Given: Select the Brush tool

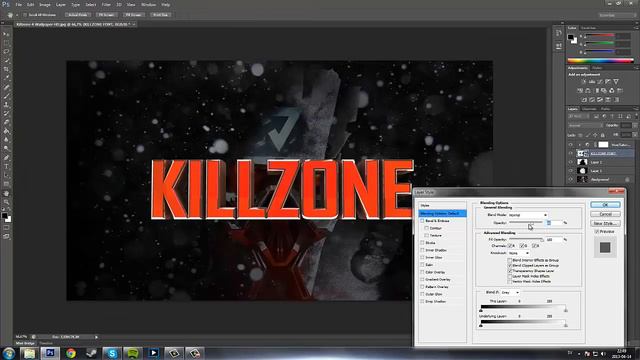Looking at the screenshot, I should pos(6,96).
